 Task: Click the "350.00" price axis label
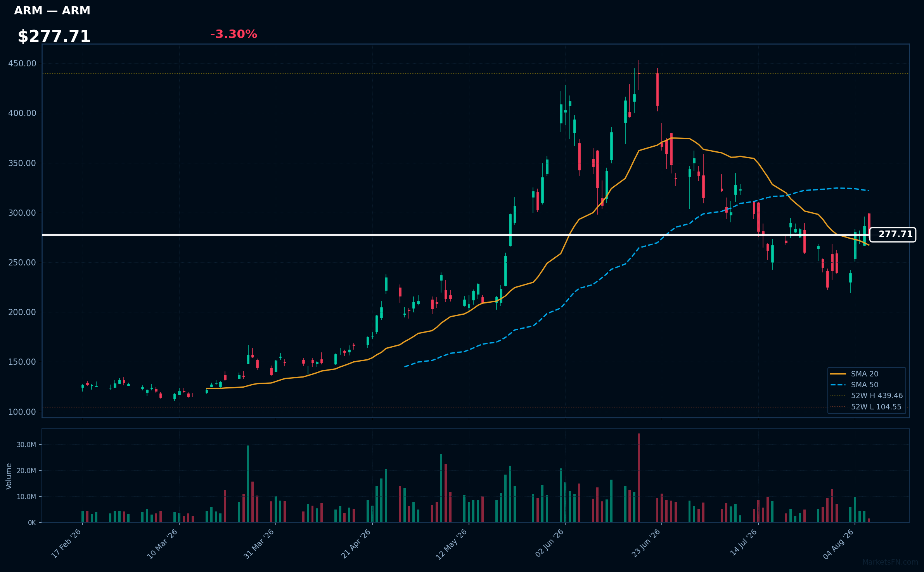pyautogui.click(x=22, y=163)
